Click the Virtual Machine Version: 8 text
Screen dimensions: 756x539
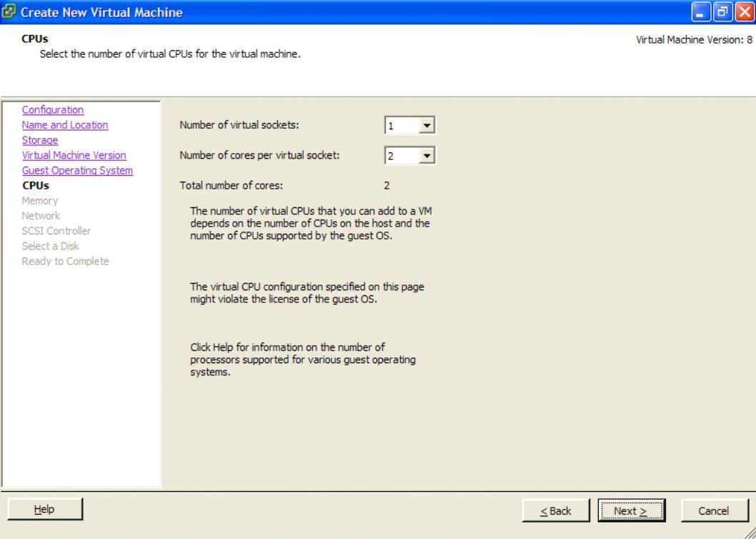(694, 40)
